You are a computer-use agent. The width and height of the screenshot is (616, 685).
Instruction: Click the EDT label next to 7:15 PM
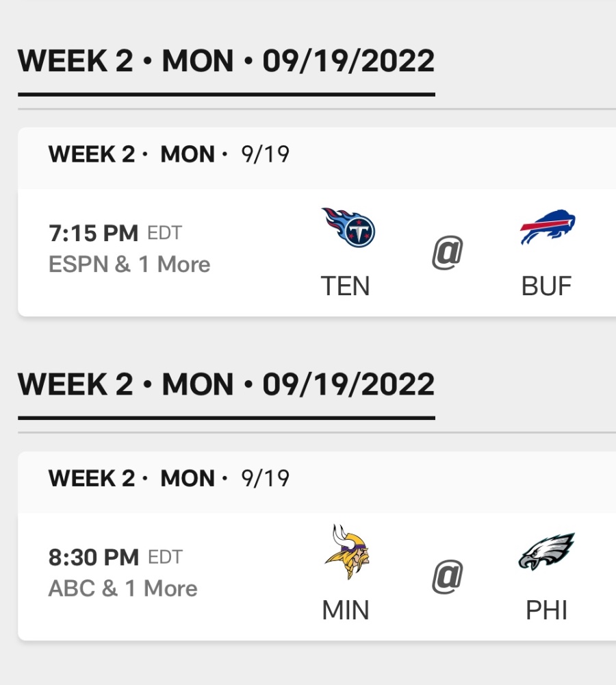pyautogui.click(x=164, y=233)
